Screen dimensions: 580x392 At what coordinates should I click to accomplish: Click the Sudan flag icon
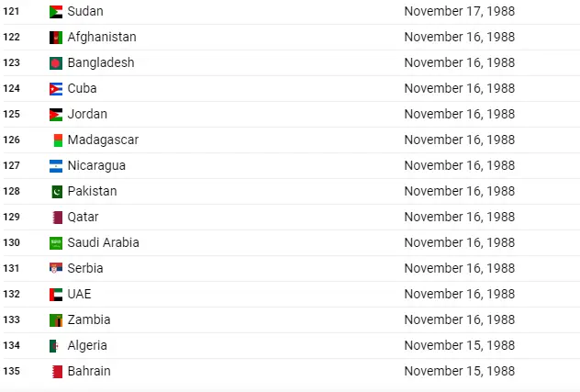(56, 12)
